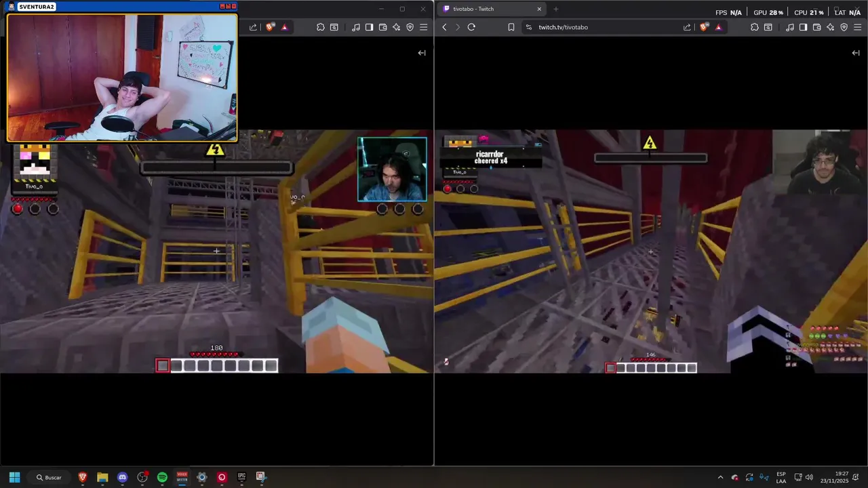Screen dimensions: 868x488
Task: Open the hamburger menu in left window
Action: click(423, 27)
